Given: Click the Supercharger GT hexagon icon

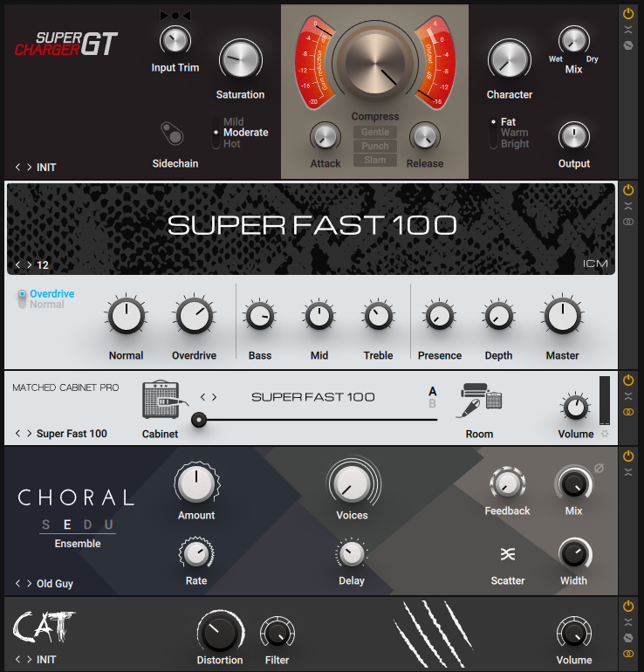Looking at the screenshot, I should pyautogui.click(x=628, y=45).
